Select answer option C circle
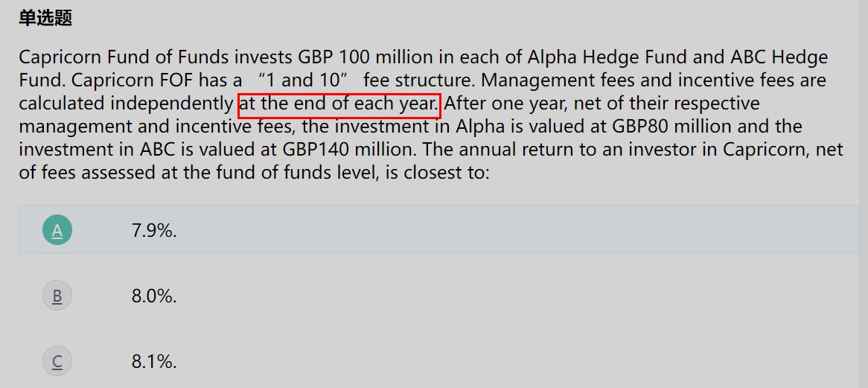Screen dimensions: 868x388 (x=57, y=361)
